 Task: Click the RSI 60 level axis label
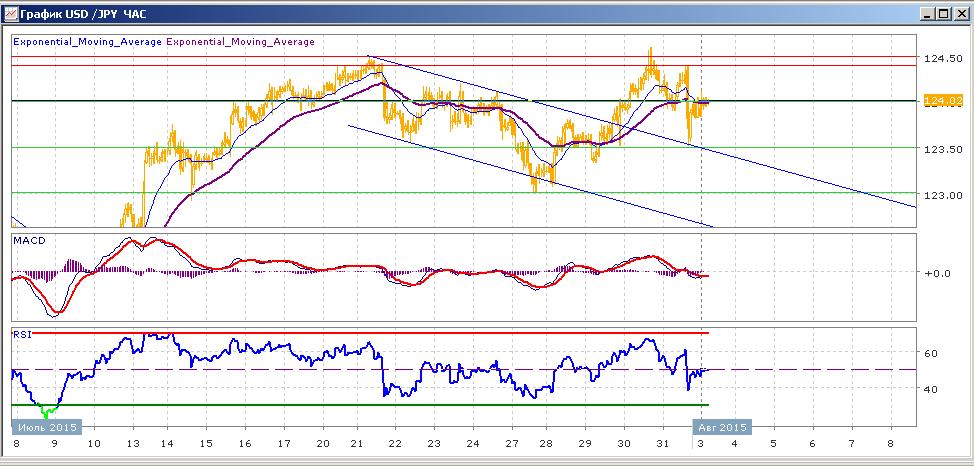click(931, 353)
